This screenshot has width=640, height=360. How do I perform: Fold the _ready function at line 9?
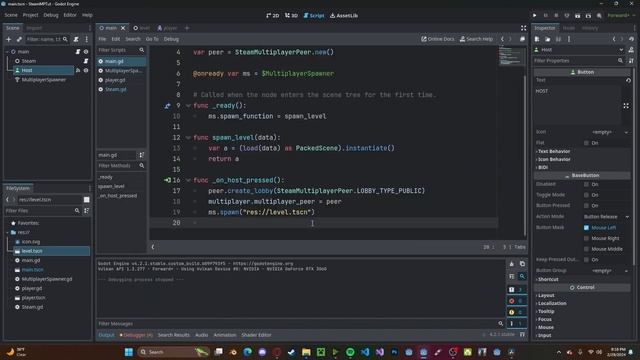click(188, 106)
